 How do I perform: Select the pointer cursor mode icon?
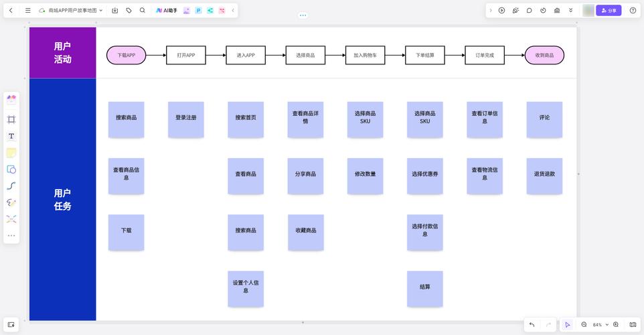point(568,325)
